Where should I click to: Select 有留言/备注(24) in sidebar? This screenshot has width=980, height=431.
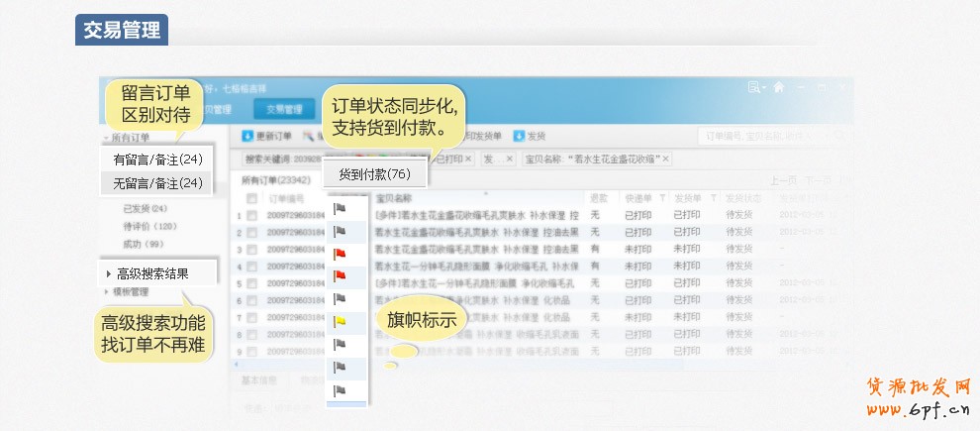coord(158,160)
